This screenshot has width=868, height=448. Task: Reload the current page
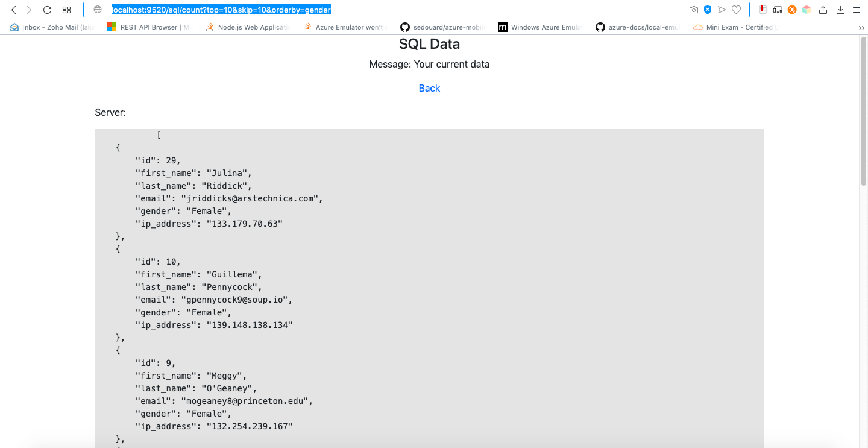48,10
